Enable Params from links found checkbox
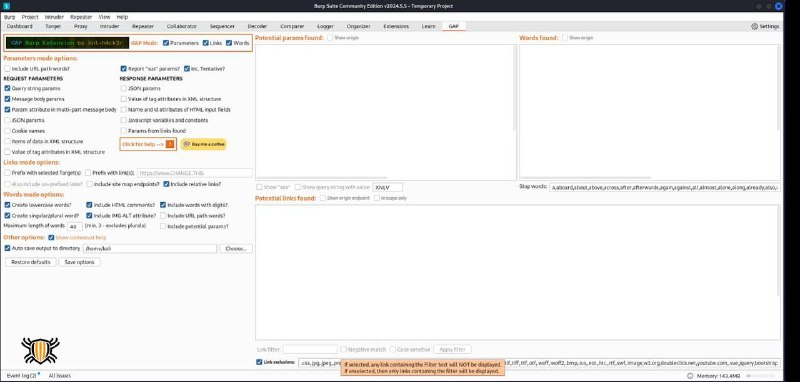The width and height of the screenshot is (800, 382). pos(123,131)
